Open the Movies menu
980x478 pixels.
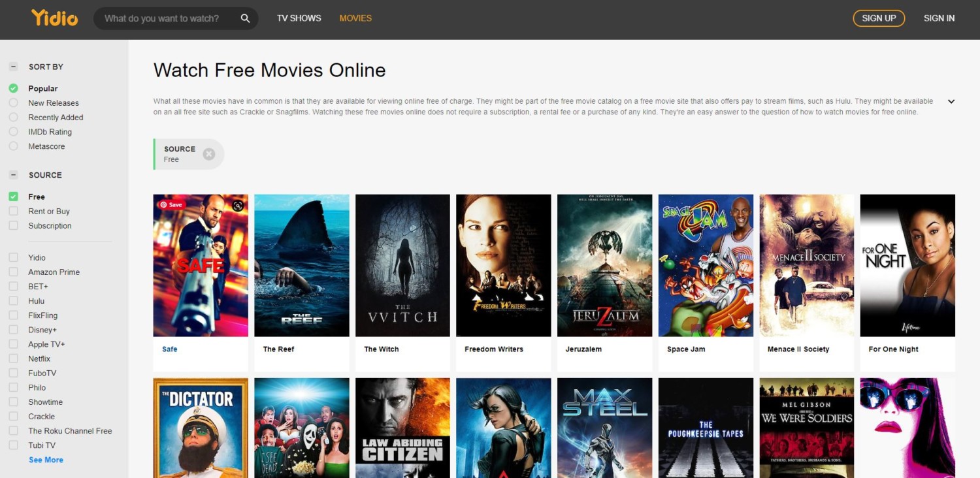tap(355, 18)
